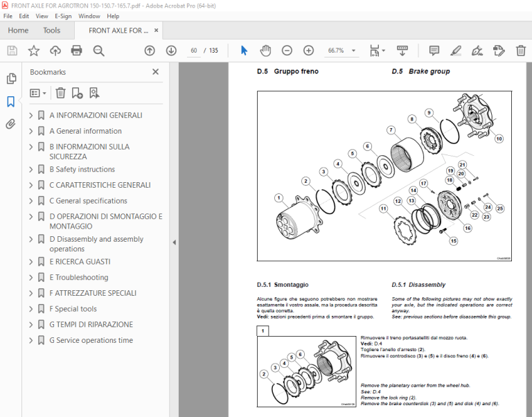
Task: Switch to the Home tab
Action: click(x=18, y=30)
